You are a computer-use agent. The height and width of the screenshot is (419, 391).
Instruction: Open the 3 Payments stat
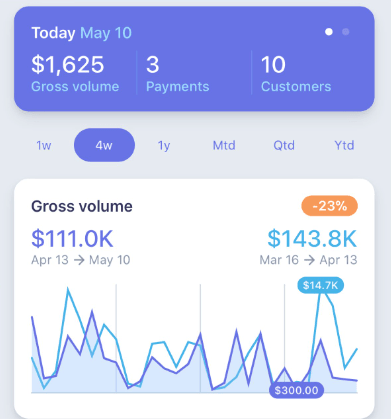tap(178, 73)
